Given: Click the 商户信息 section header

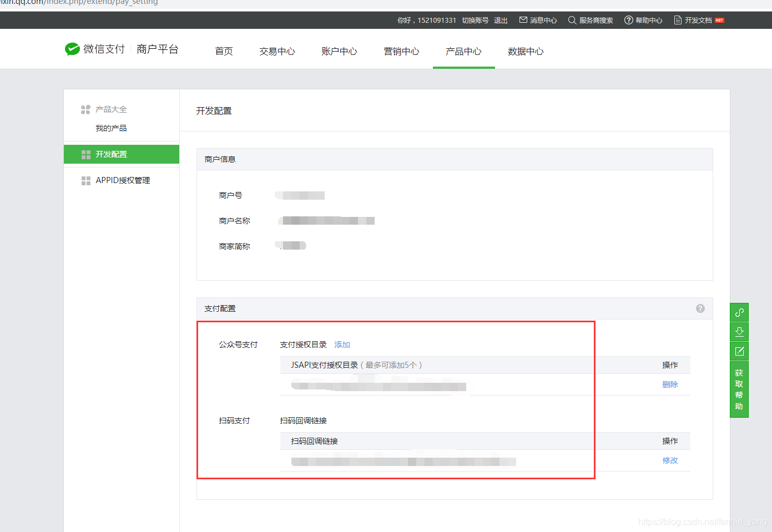Looking at the screenshot, I should click(x=455, y=159).
